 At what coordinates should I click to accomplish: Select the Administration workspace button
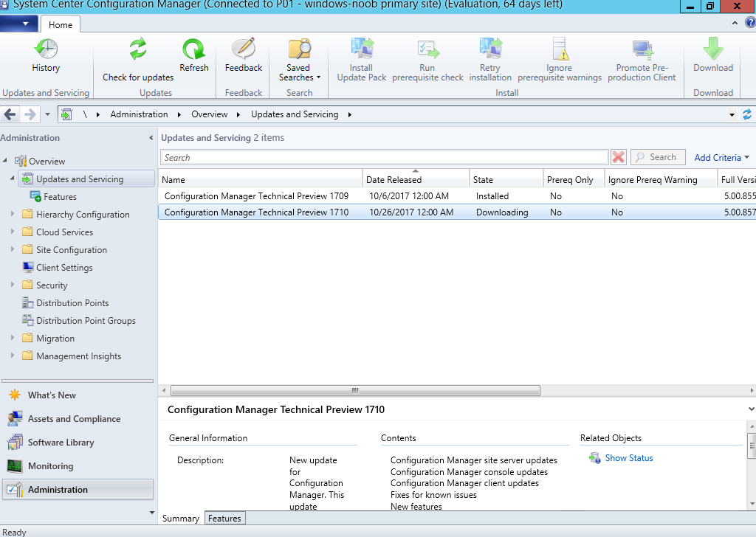tap(78, 489)
